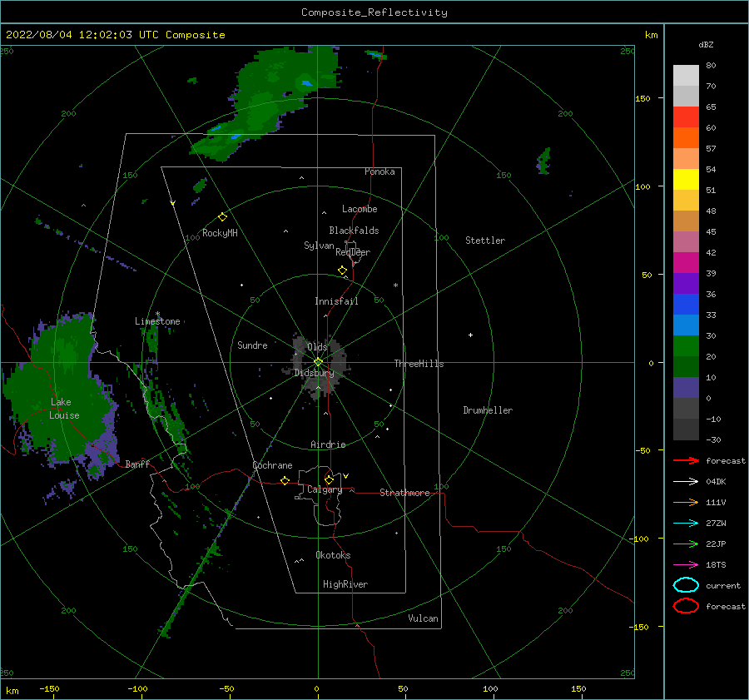This screenshot has width=749, height=700.
Task: Select the RedDeer label
Action: tap(353, 252)
